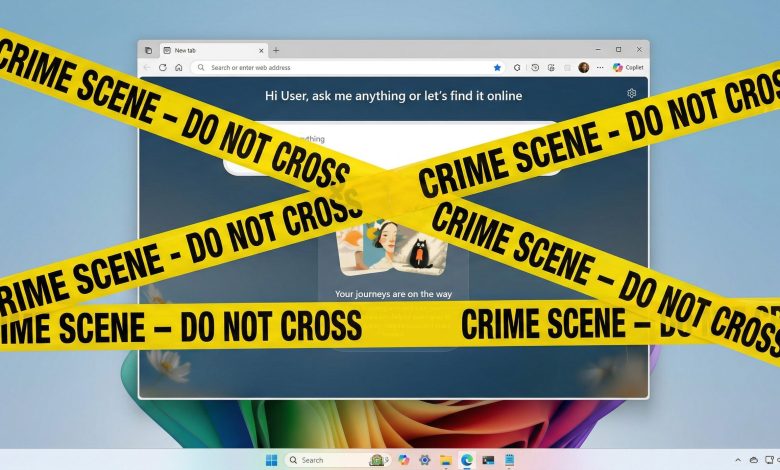Open page settings gear on new tab
The image size is (780, 470).
(x=631, y=93)
